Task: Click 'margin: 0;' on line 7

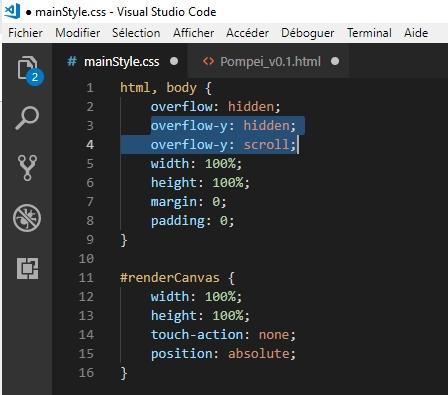Action: [189, 202]
